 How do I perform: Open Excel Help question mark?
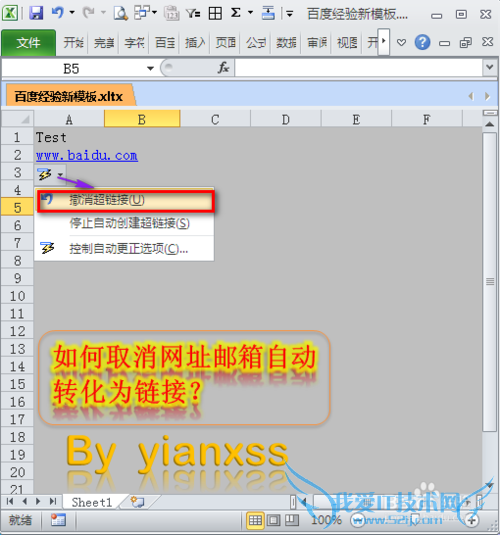pos(422,43)
